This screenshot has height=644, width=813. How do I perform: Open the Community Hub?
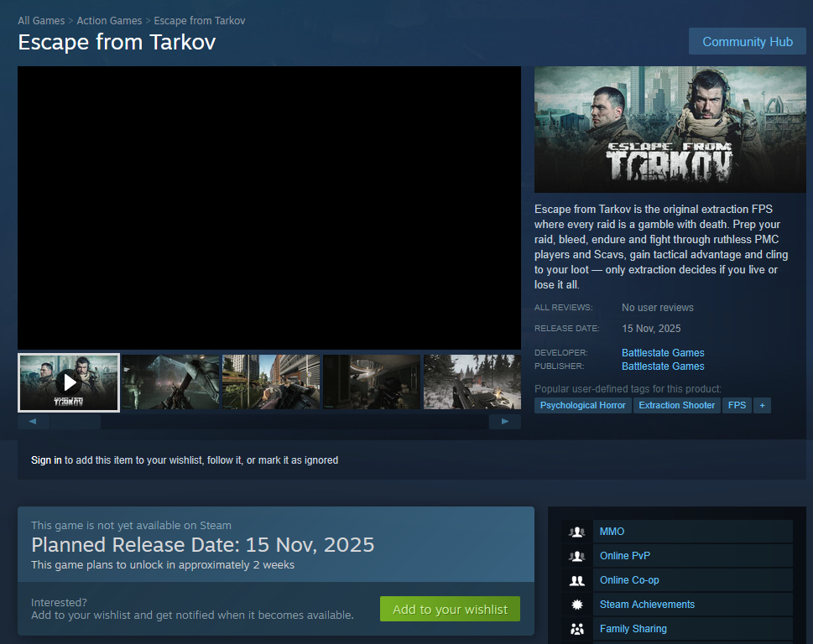[x=748, y=41]
